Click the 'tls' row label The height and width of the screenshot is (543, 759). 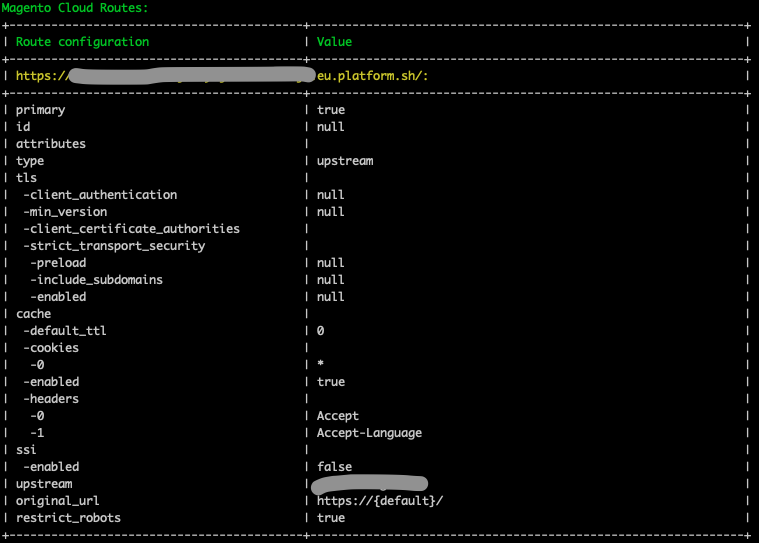coord(26,178)
